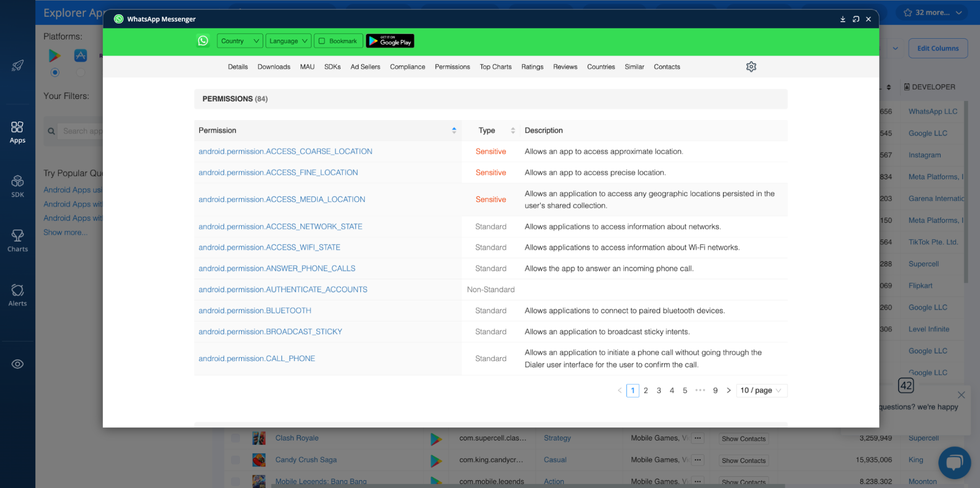Click the vertical scrollbar of the apps table
Image resolution: width=980 pixels, height=488 pixels.
(x=966, y=192)
